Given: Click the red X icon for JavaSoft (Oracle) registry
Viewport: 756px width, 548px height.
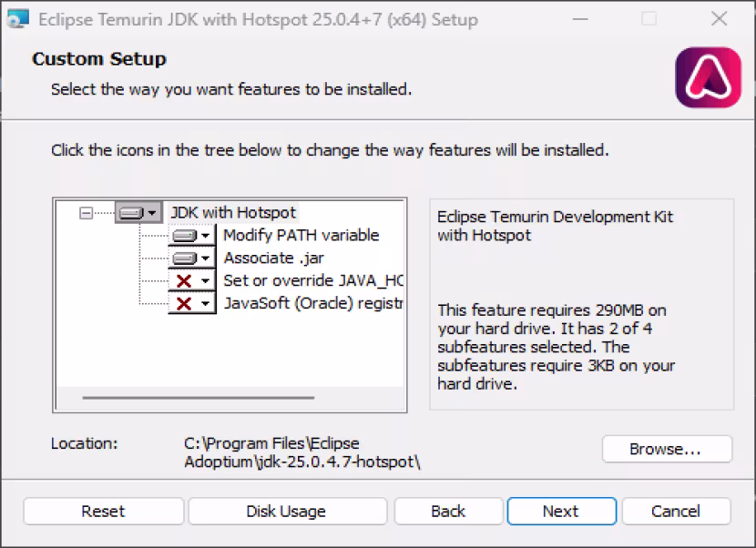Looking at the screenshot, I should (184, 304).
